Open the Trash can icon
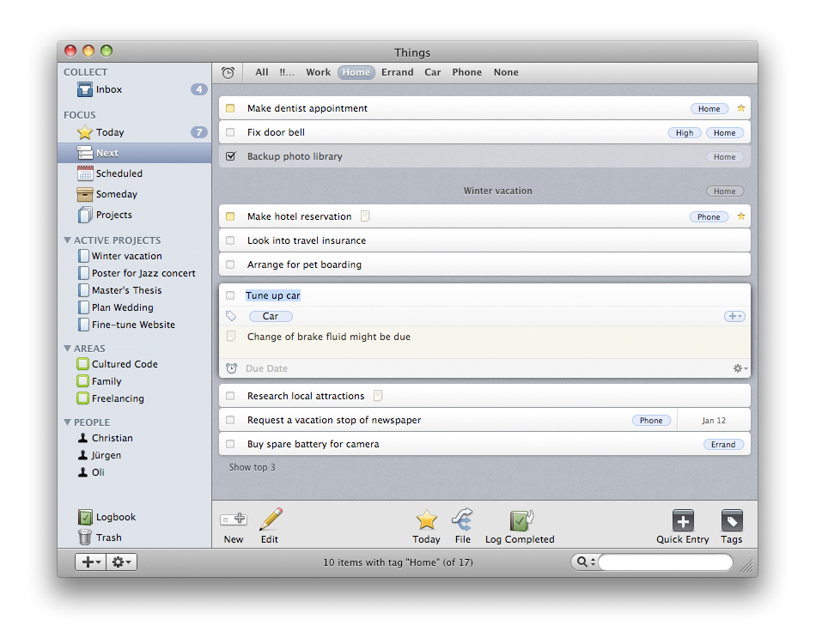This screenshot has width=816, height=644. click(x=84, y=537)
